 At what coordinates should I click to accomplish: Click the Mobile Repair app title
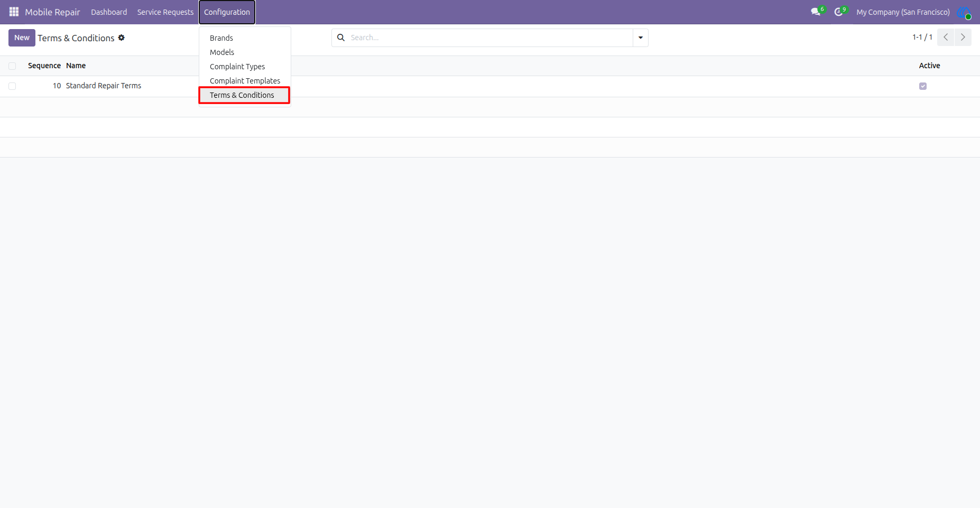click(x=52, y=12)
